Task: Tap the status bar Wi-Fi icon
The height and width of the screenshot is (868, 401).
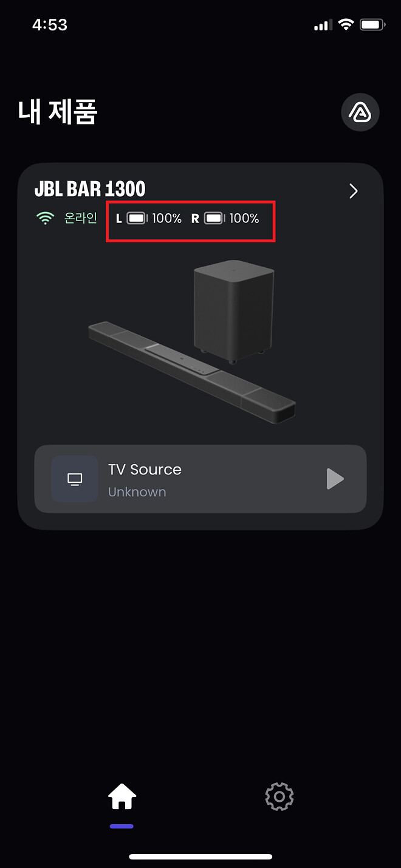Action: (346, 25)
